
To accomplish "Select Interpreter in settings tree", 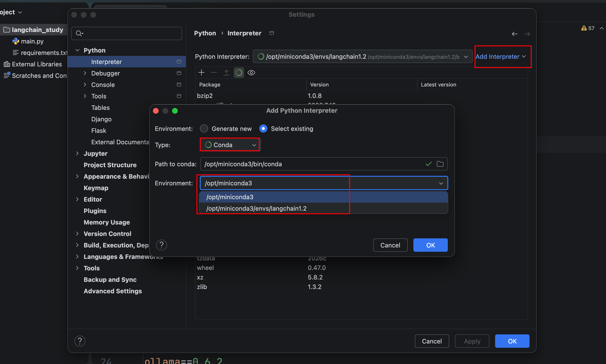I will click(x=127, y=62).
